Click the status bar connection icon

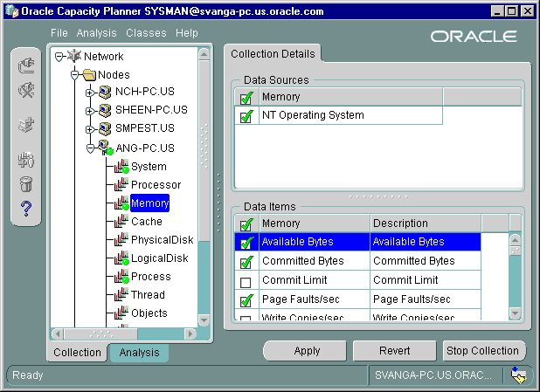click(x=519, y=375)
